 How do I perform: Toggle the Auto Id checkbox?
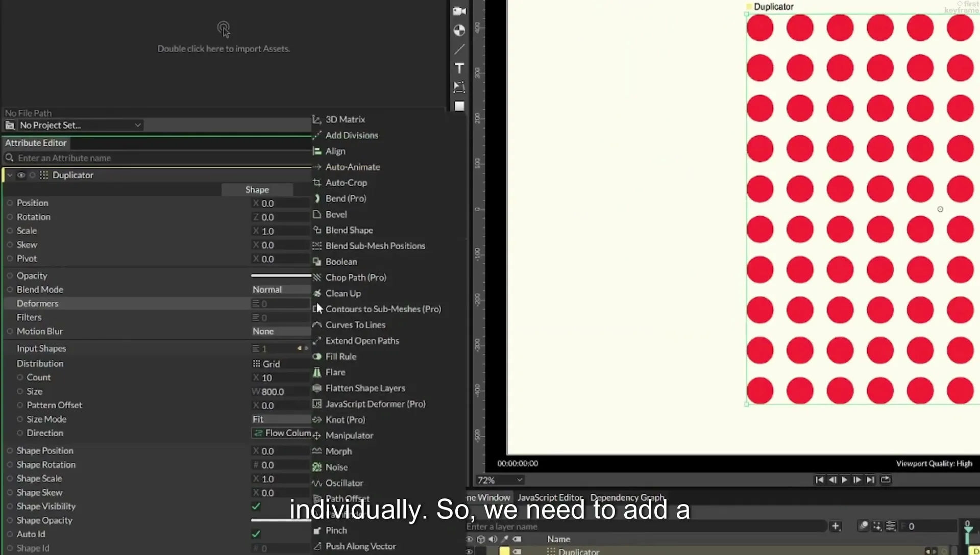tap(256, 534)
